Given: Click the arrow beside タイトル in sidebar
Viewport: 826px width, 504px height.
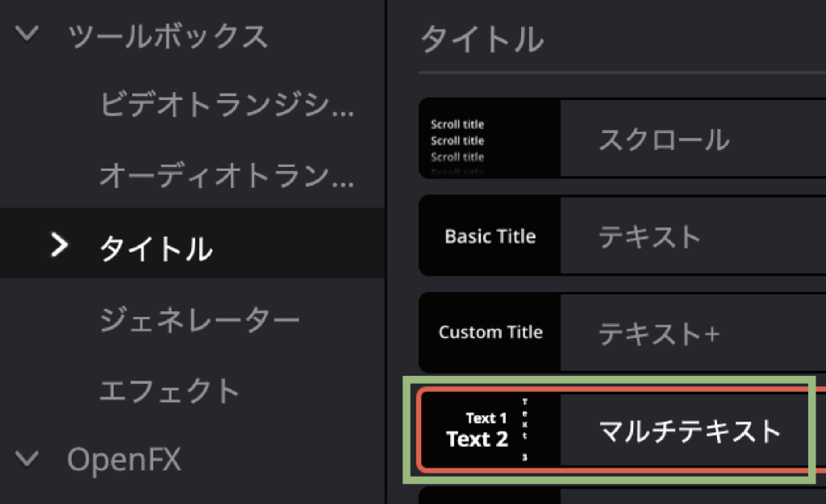Looking at the screenshot, I should tap(59, 245).
